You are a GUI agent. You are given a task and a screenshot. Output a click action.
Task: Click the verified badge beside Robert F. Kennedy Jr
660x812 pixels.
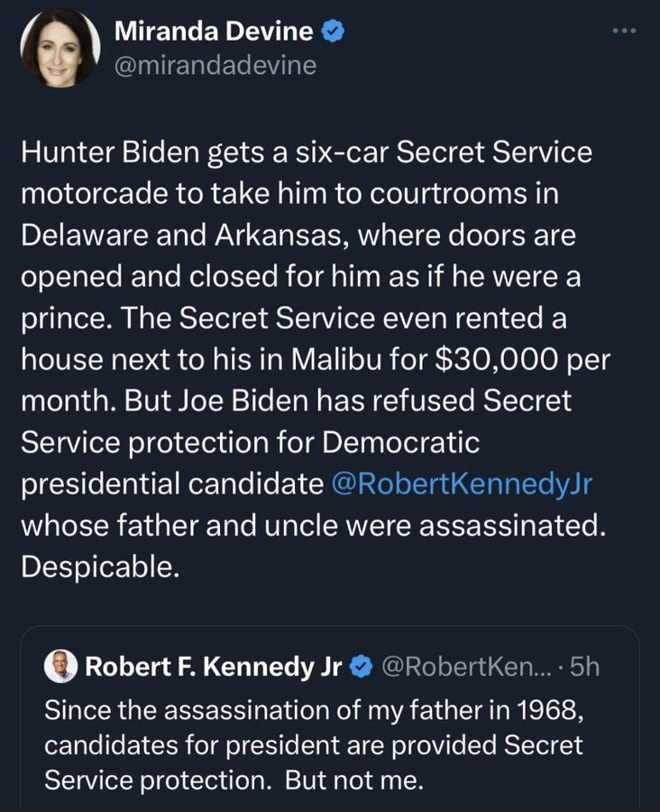[361, 668]
